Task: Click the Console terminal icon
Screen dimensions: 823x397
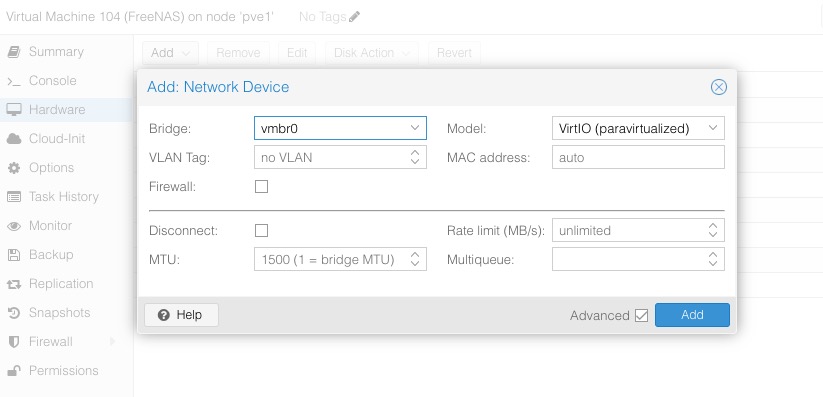Action: click(x=14, y=81)
